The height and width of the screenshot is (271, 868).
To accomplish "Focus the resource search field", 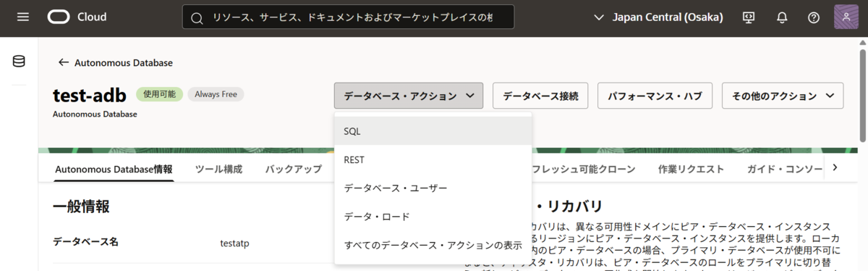I will (349, 17).
